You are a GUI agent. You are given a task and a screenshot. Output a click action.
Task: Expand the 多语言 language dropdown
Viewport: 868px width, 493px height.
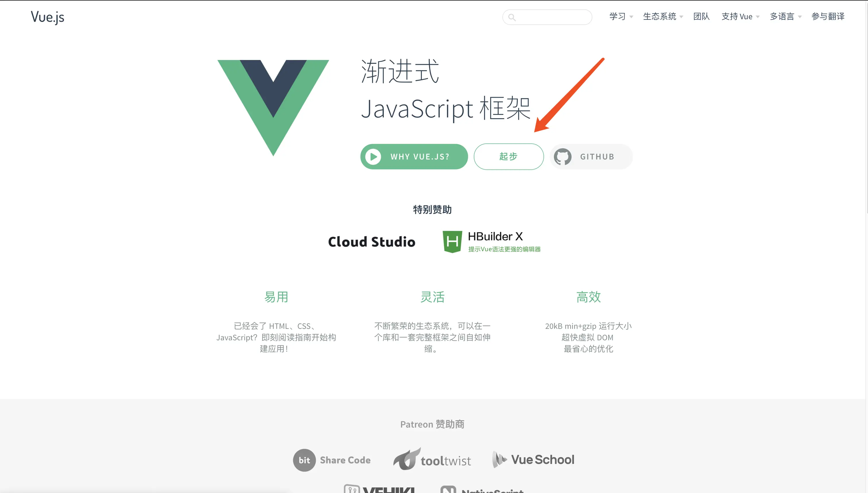785,17
